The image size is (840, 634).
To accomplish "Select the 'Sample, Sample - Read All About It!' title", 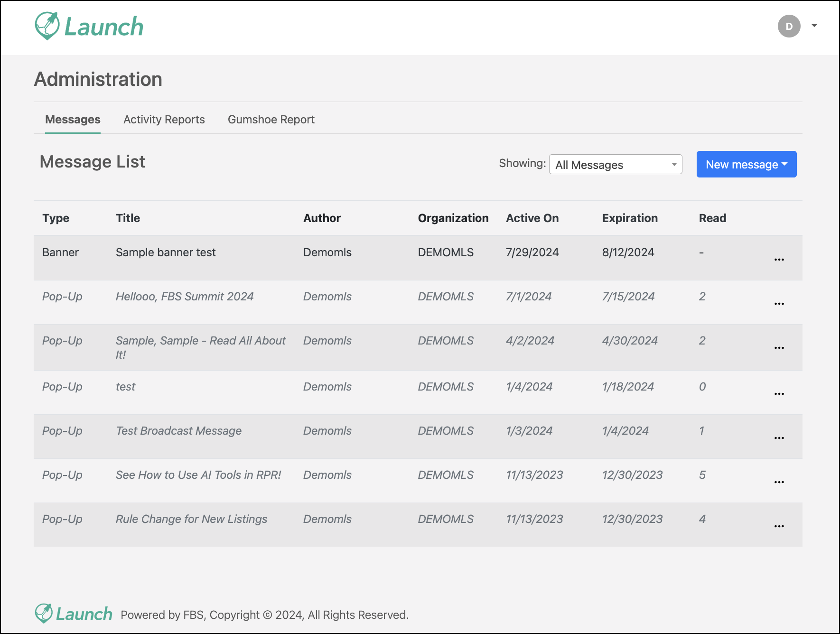I will click(x=201, y=348).
